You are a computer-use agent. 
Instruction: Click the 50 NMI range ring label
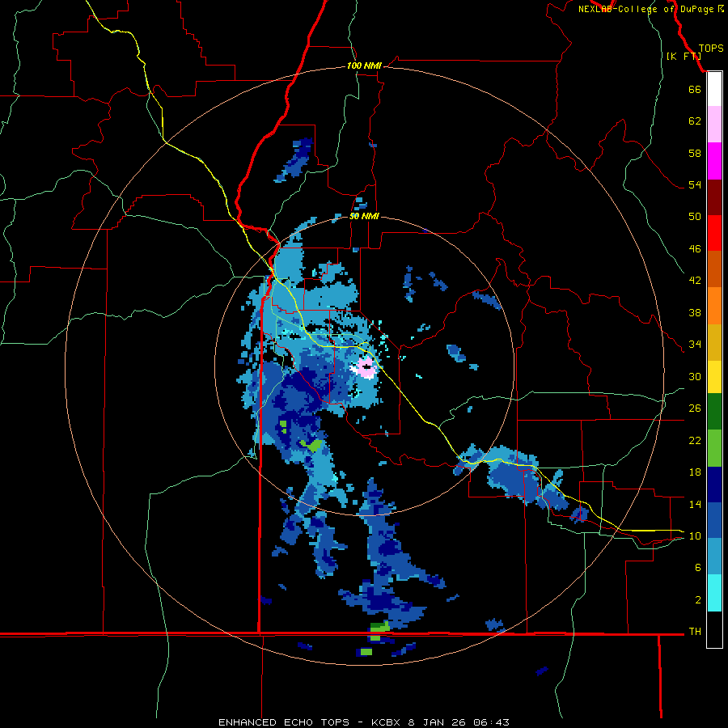click(x=364, y=216)
